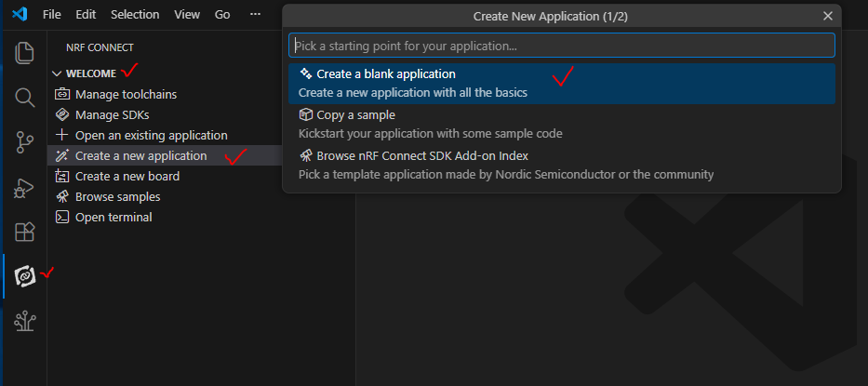Viewport: 868px width, 386px height.
Task: Open the Go menu
Action: tap(222, 14)
